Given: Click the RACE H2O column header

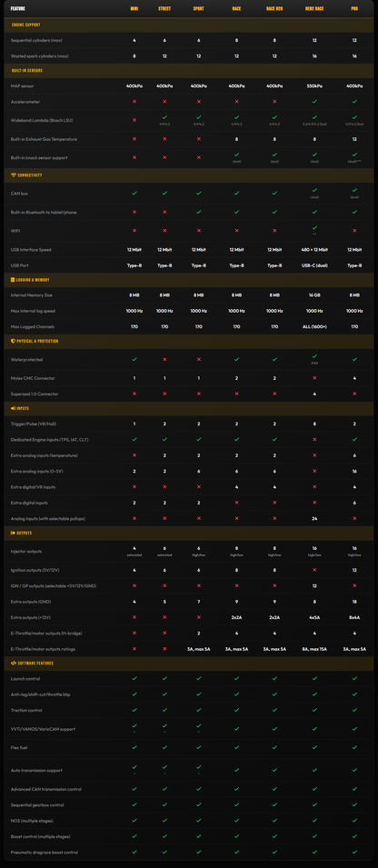Looking at the screenshot, I should pyautogui.click(x=274, y=9).
